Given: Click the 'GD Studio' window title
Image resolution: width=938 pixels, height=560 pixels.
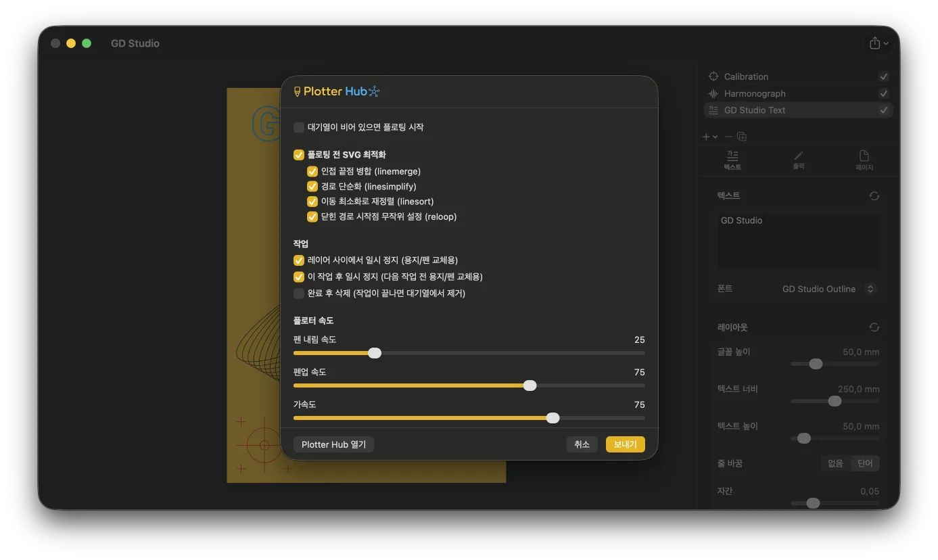Looking at the screenshot, I should [x=135, y=43].
